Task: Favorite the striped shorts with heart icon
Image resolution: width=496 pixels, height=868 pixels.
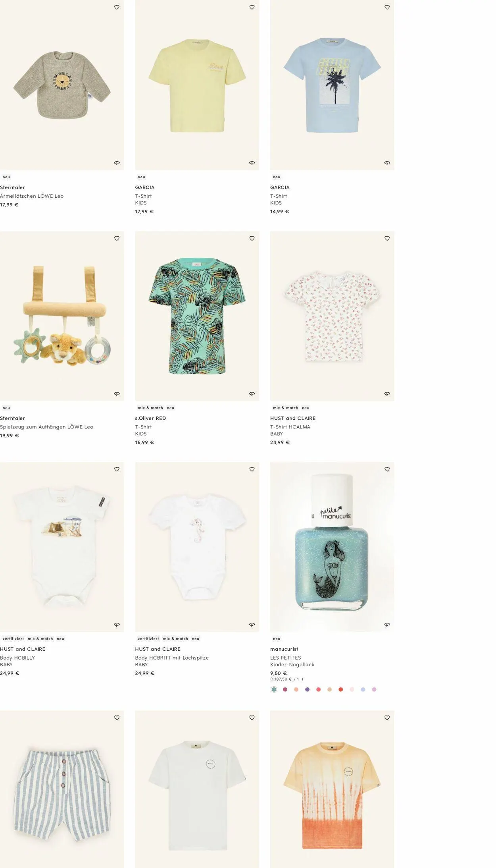Action: click(x=117, y=718)
